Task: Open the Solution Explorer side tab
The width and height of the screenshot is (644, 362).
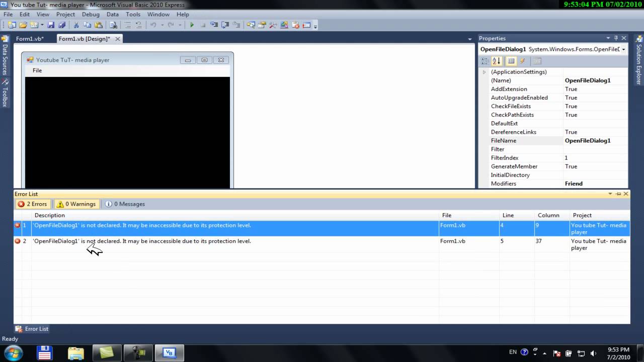Action: [x=639, y=59]
